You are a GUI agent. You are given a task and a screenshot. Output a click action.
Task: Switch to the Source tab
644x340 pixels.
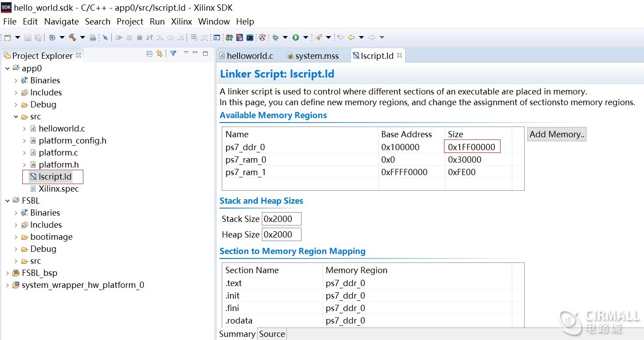point(272,334)
